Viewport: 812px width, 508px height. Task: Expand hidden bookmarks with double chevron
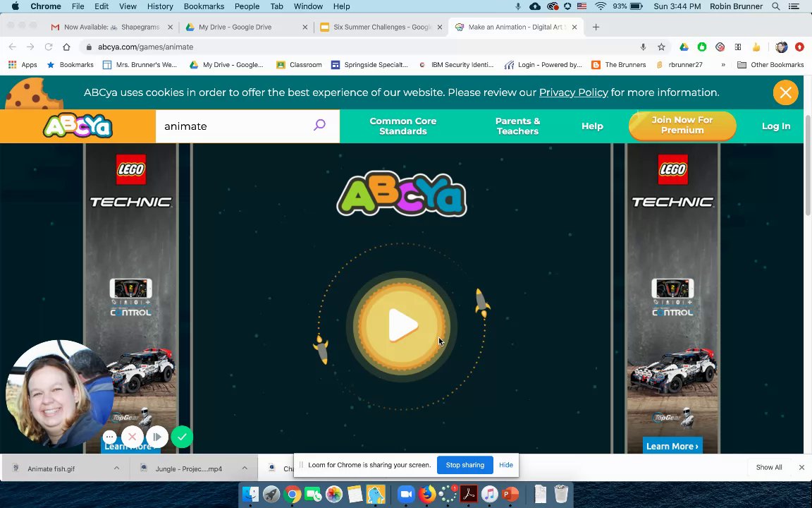click(x=723, y=65)
